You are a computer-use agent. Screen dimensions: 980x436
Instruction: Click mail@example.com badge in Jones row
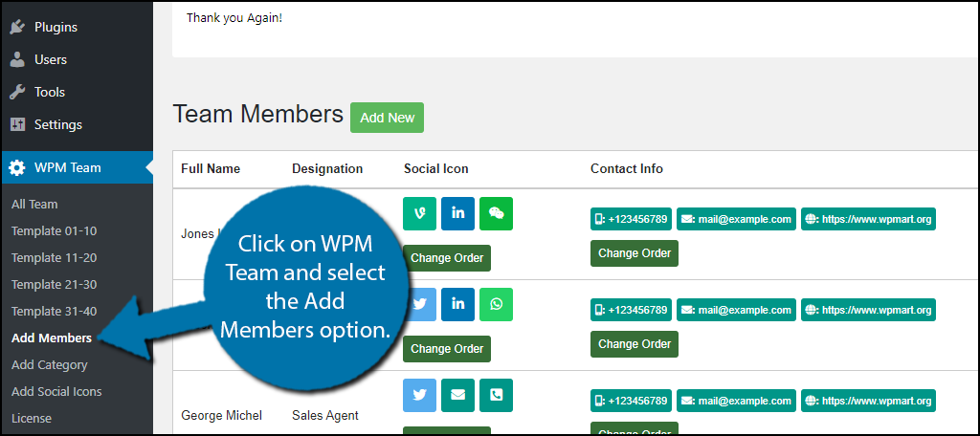point(736,219)
